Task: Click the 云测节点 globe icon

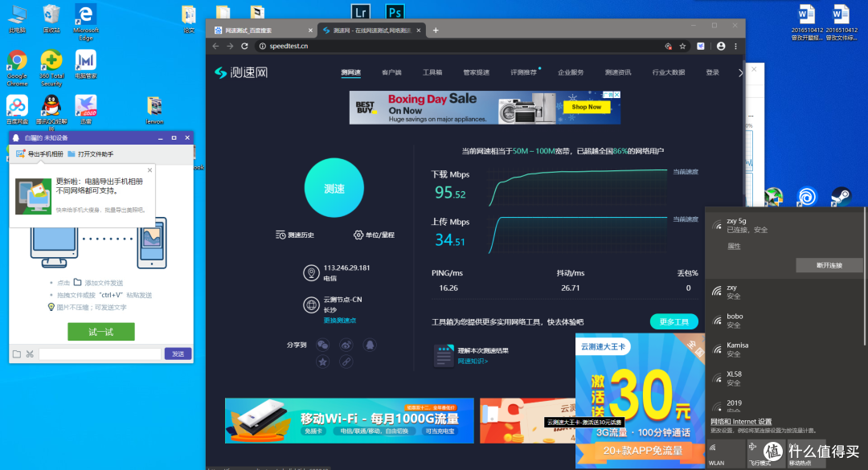Action: 311,305
